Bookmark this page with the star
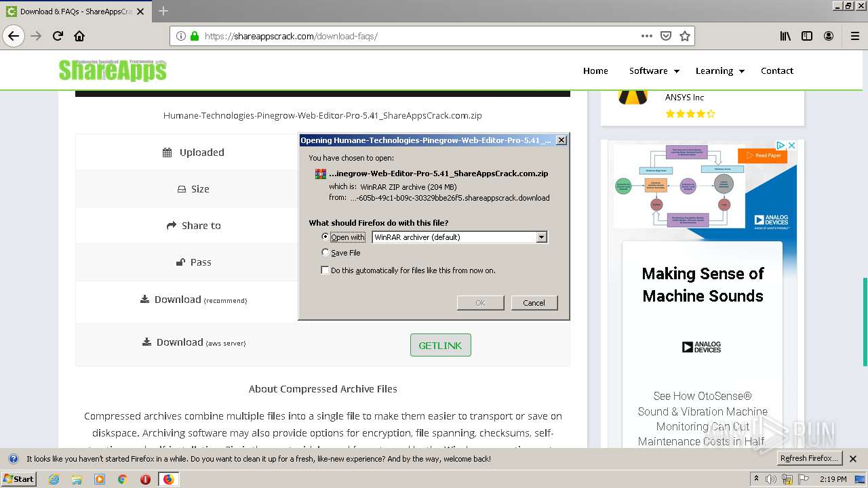Image resolution: width=868 pixels, height=488 pixels. [x=685, y=36]
